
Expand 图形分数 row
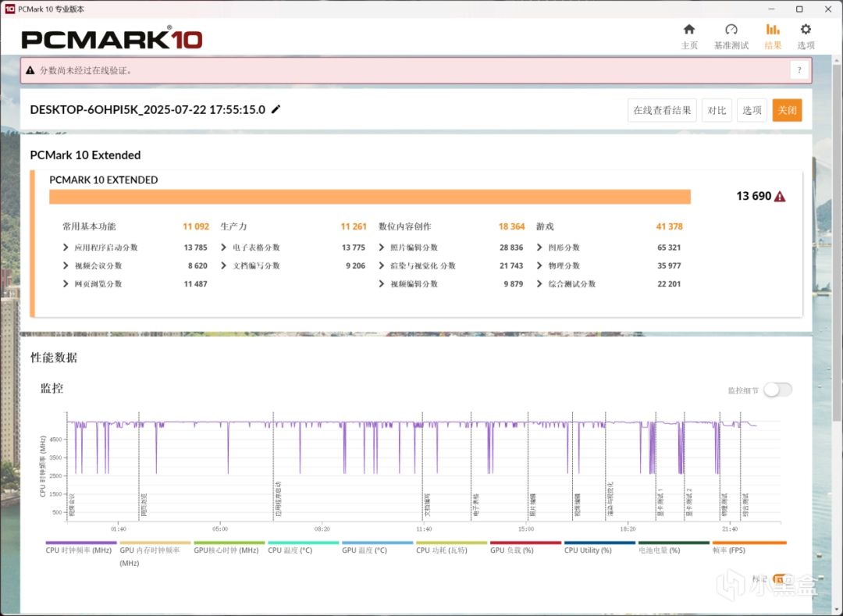coord(539,247)
